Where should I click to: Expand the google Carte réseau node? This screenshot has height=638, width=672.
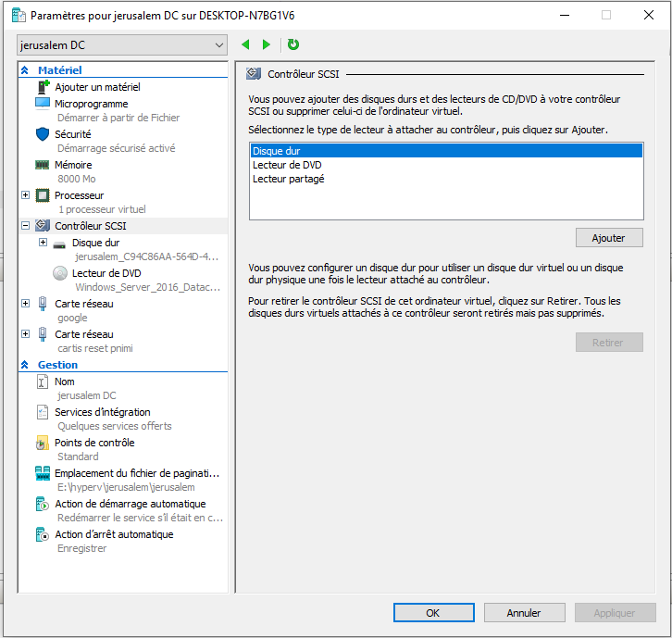(x=26, y=304)
